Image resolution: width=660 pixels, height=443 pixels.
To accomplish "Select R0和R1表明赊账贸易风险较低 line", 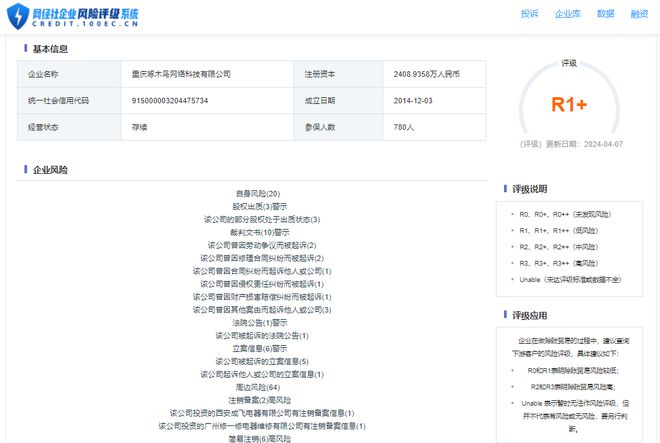I will click(573, 371).
